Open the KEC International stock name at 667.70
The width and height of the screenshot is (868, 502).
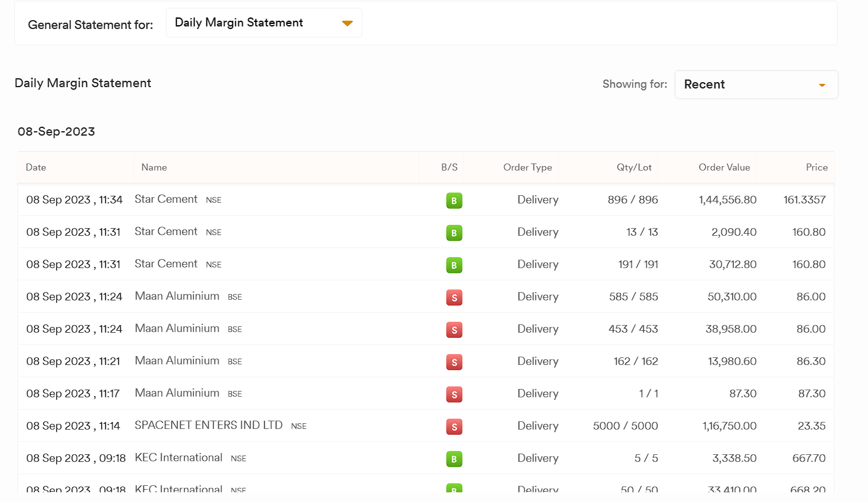(178, 457)
